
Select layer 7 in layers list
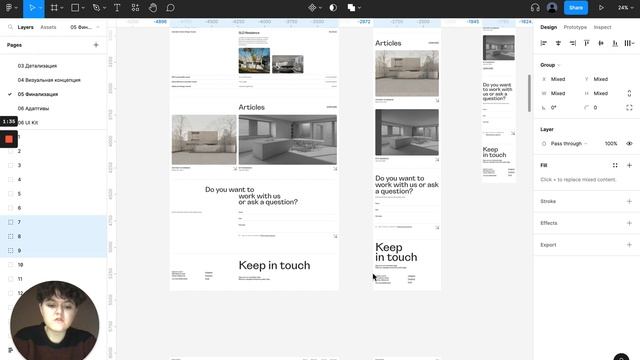53,222
